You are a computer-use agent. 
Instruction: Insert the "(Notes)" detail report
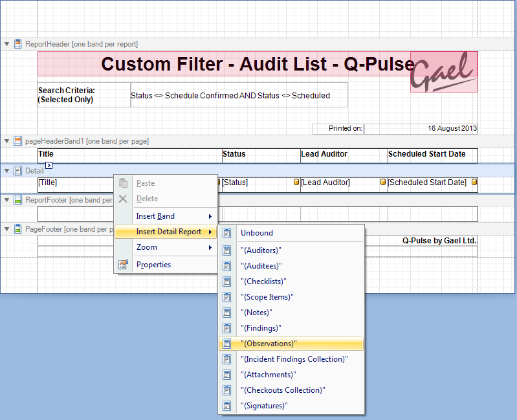(291, 312)
